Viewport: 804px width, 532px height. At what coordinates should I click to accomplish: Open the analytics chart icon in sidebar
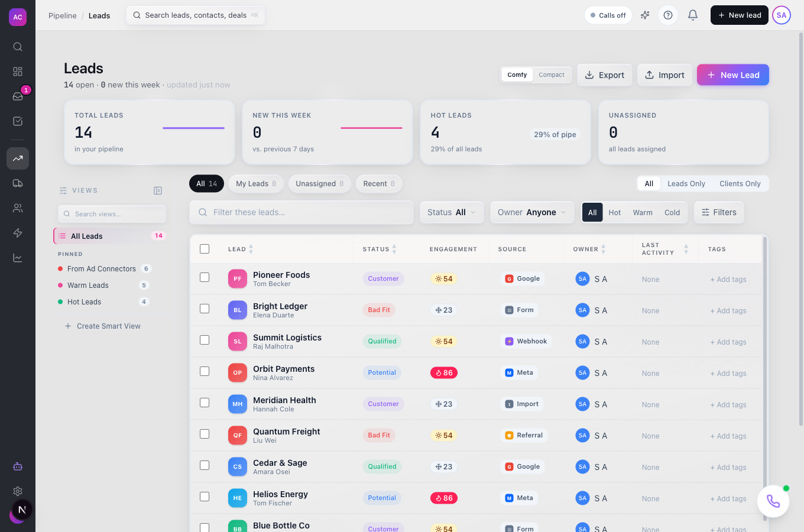pos(18,258)
